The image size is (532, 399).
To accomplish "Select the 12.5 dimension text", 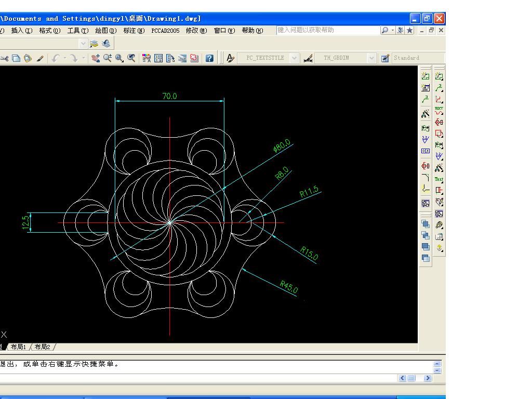I will [25, 222].
